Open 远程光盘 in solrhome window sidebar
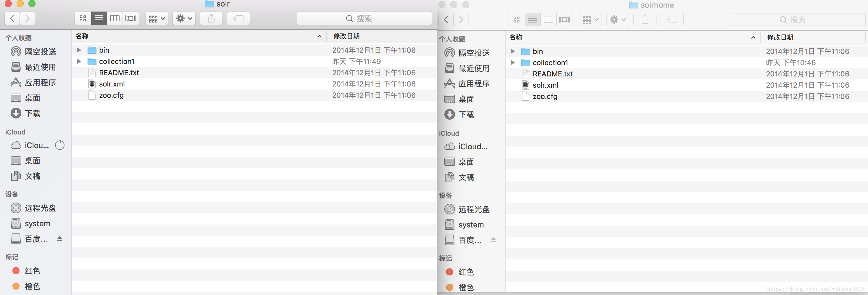Viewport: 868px width, 295px height. [467, 209]
